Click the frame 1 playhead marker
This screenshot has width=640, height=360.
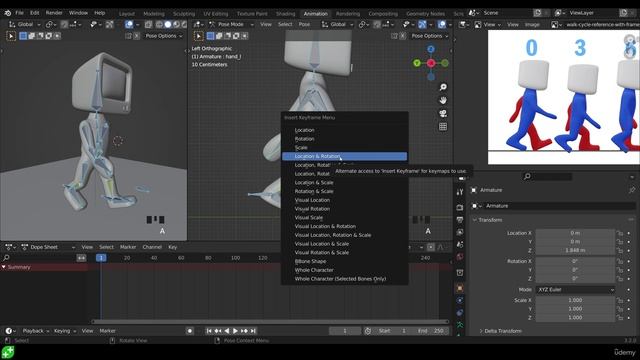pyautogui.click(x=101, y=258)
